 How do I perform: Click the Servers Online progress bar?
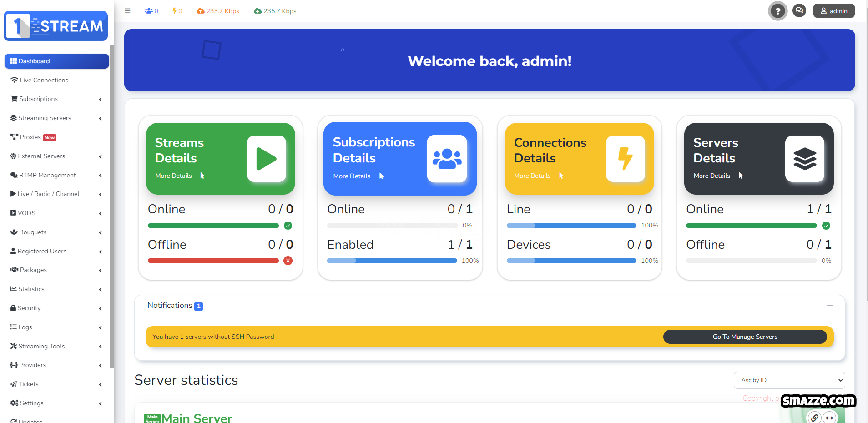[x=751, y=226]
